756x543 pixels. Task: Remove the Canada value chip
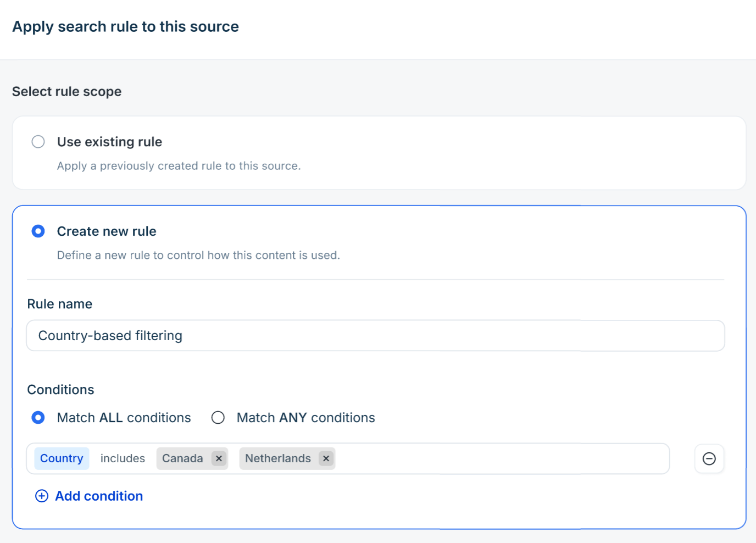click(x=219, y=458)
